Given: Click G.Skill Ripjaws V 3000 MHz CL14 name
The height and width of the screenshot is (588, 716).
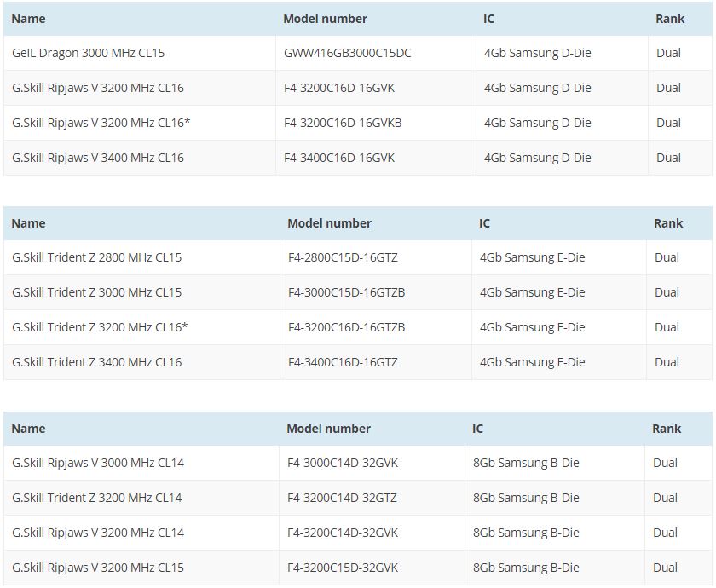Looking at the screenshot, I should coord(97,463).
